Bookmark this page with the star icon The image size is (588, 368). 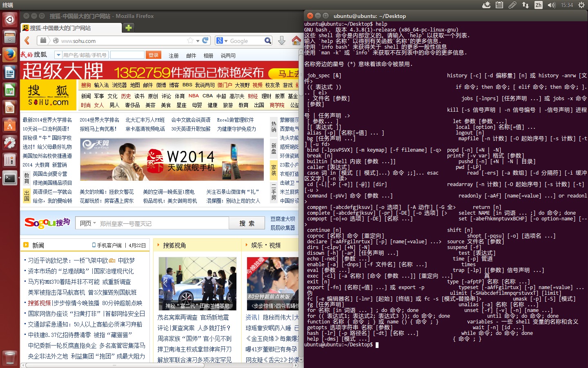(190, 40)
